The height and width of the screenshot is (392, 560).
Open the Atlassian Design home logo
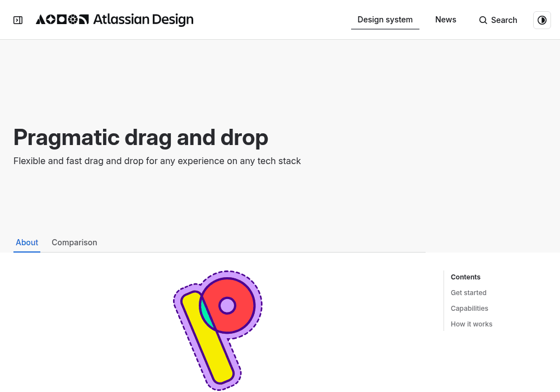click(x=115, y=20)
